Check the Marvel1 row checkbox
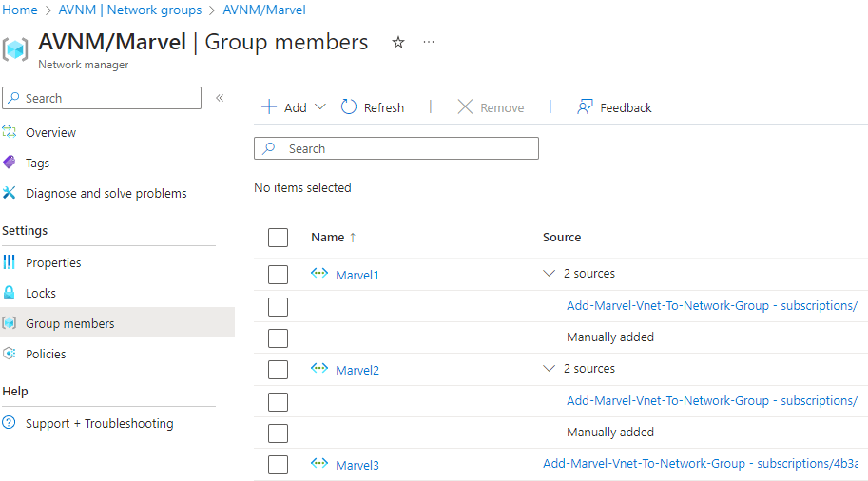 278,275
